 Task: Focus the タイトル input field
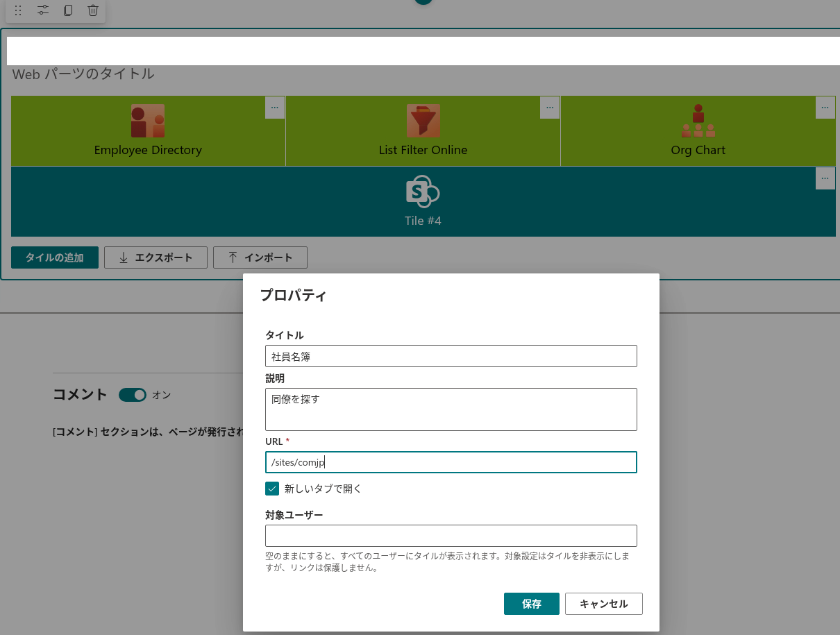(451, 356)
